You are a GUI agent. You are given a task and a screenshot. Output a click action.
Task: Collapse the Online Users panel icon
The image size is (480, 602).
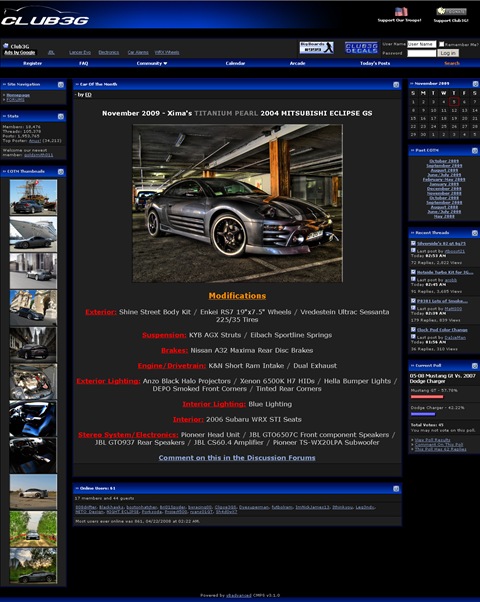point(396,489)
